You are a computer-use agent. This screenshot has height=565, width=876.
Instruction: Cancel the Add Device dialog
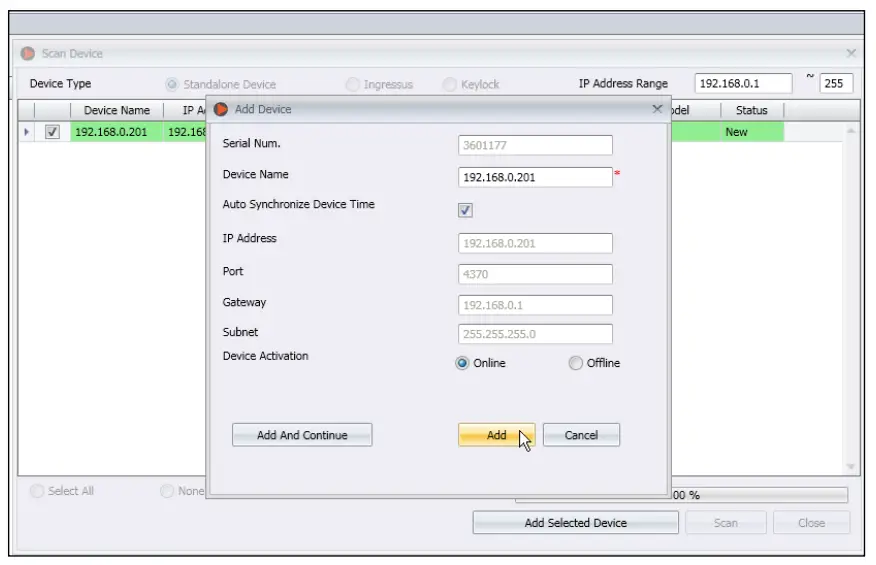581,435
